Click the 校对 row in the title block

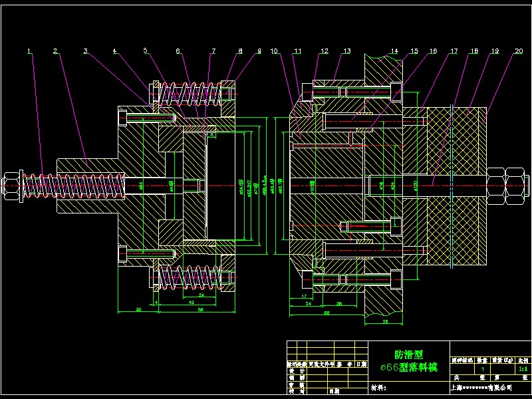pos(295,390)
